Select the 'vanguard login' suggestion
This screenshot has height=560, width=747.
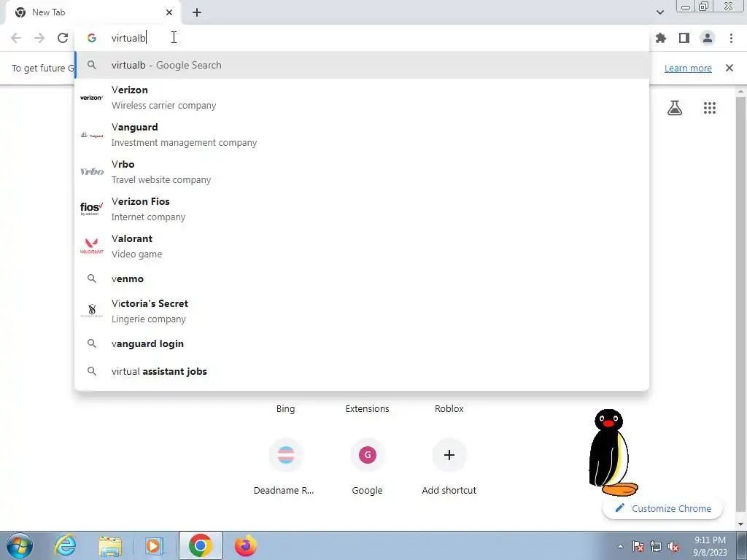coord(362,344)
